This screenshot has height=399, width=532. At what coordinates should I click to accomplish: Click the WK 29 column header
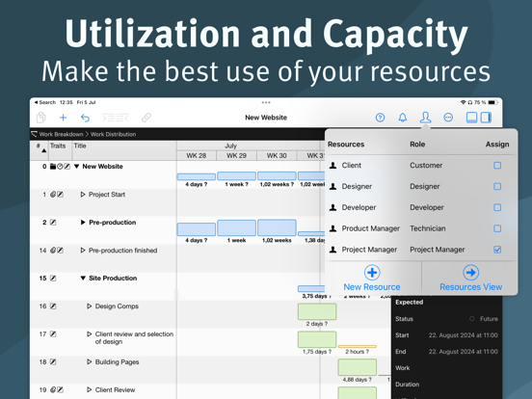(x=236, y=156)
